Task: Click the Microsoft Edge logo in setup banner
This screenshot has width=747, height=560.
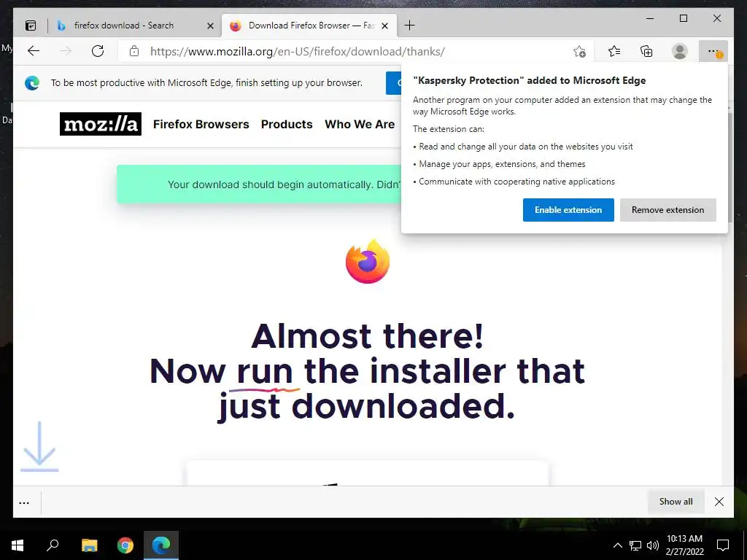Action: 32,83
